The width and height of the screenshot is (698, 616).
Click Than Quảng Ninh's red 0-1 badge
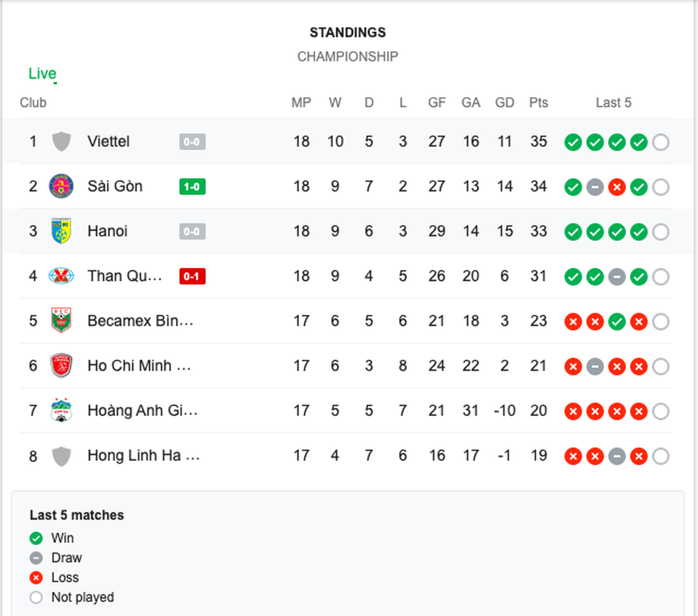[192, 276]
